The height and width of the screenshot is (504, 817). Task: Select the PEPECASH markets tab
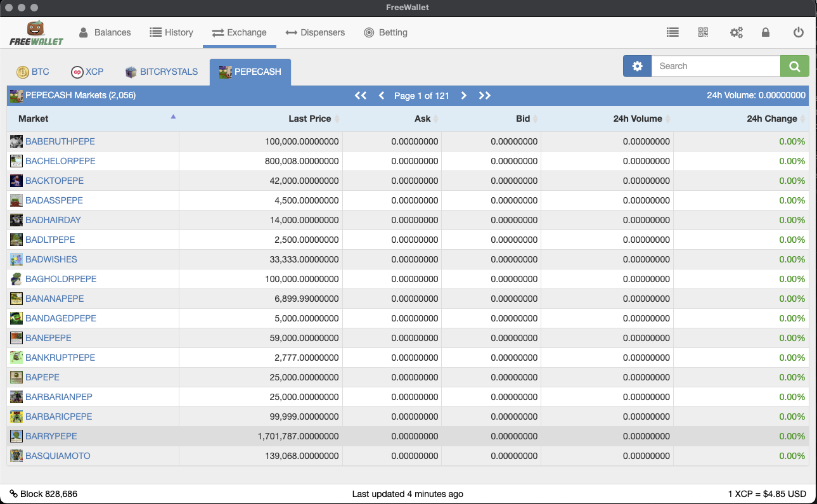250,72
